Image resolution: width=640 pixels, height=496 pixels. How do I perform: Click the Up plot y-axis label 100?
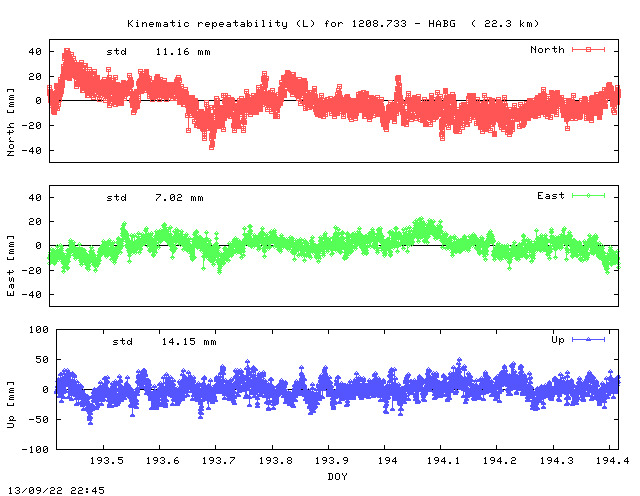(x=38, y=329)
